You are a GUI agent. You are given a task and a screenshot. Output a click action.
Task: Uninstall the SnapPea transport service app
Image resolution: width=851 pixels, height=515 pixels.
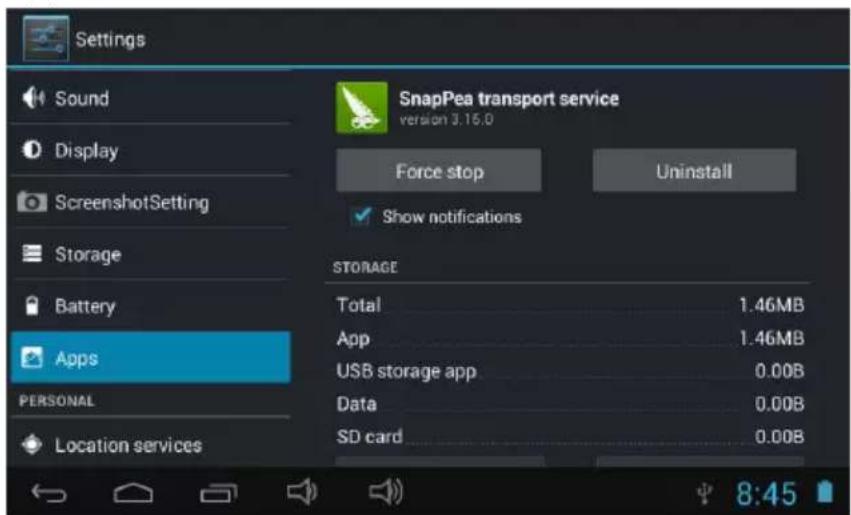pos(694,171)
